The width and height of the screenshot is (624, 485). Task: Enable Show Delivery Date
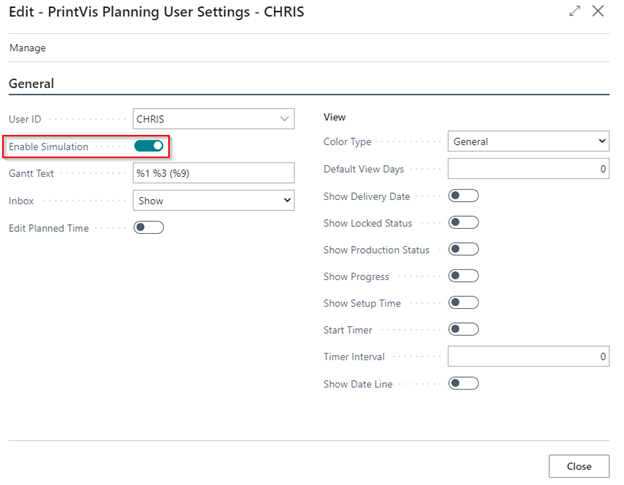[463, 196]
